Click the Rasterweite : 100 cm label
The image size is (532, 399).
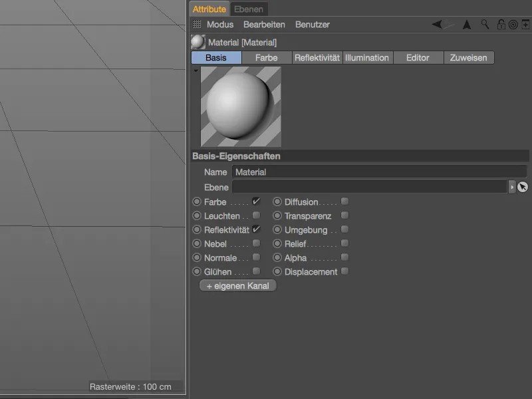click(x=130, y=386)
